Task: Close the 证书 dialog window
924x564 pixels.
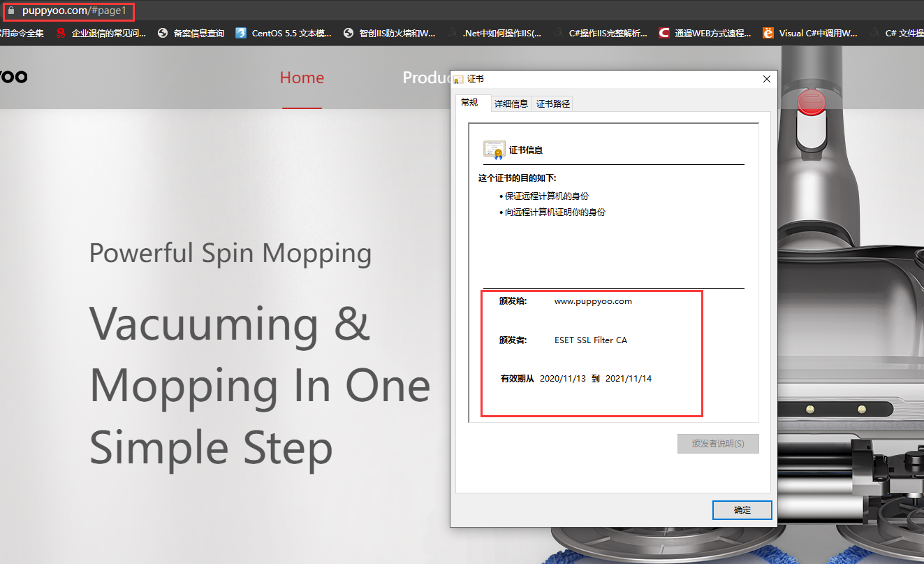Action: click(767, 80)
